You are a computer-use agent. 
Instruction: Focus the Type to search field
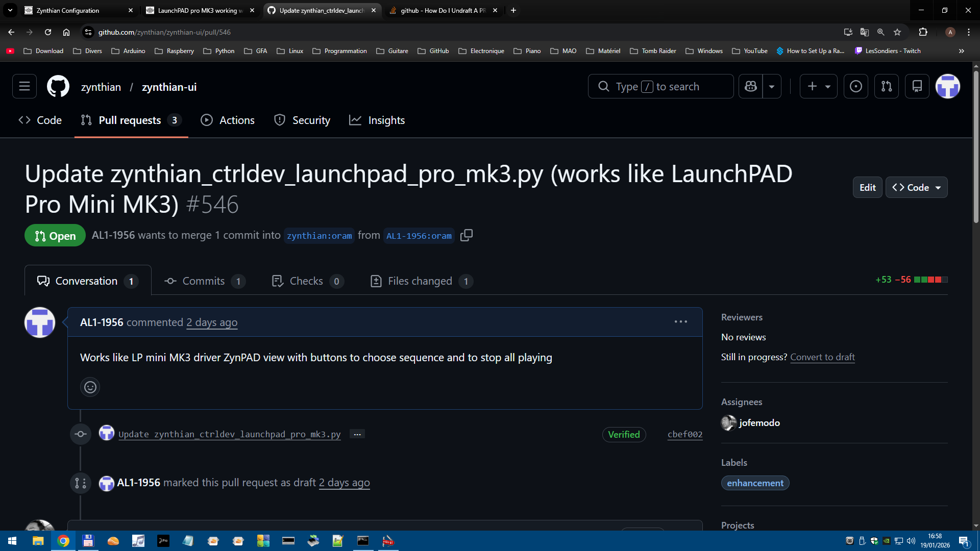[660, 87]
